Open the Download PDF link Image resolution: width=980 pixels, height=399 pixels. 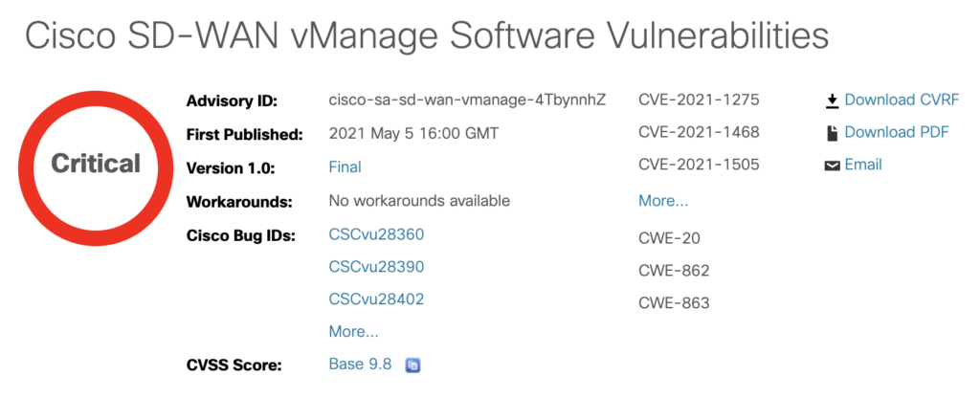(x=897, y=132)
